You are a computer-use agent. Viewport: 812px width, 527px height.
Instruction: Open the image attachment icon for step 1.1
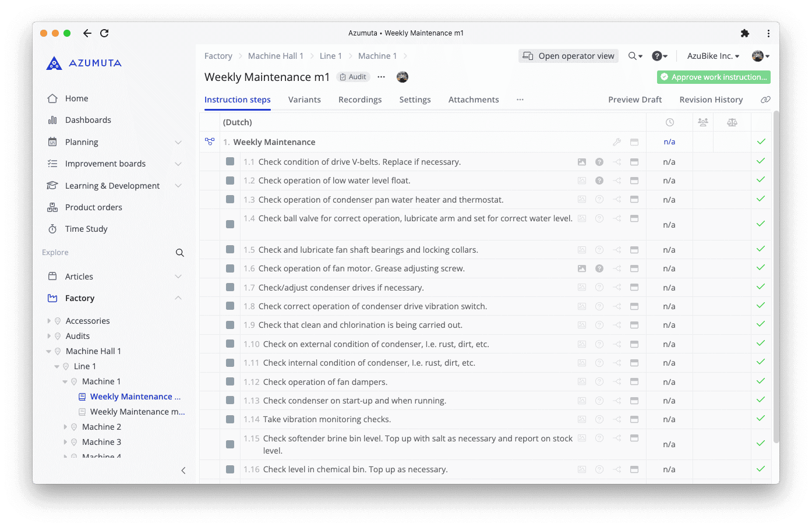[582, 161]
